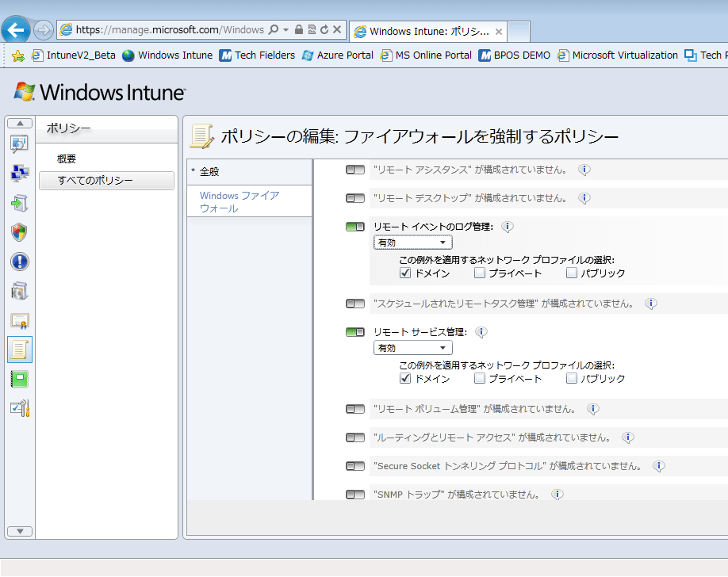
Task: Close the Windows Intune browser tab
Action: click(499, 32)
